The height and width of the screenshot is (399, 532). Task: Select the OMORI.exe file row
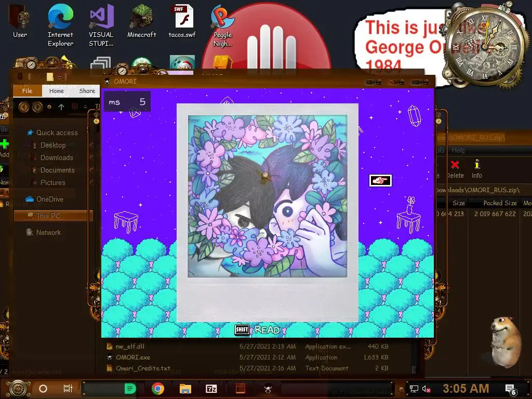click(247, 357)
